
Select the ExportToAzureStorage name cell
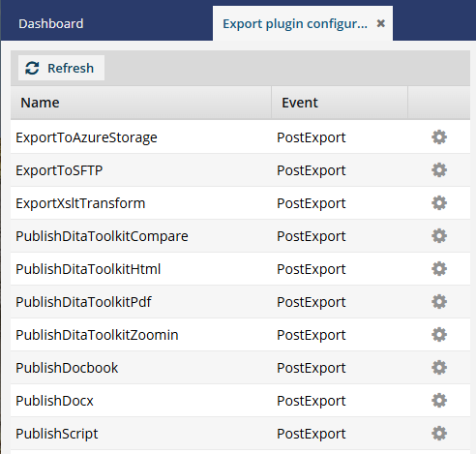pyautogui.click(x=141, y=137)
